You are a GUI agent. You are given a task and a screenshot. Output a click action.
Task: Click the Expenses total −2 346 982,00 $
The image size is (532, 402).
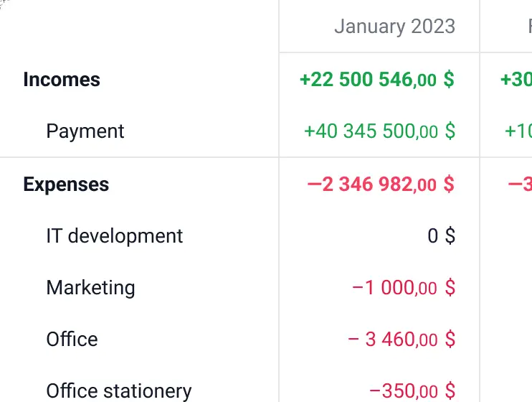[x=381, y=184]
